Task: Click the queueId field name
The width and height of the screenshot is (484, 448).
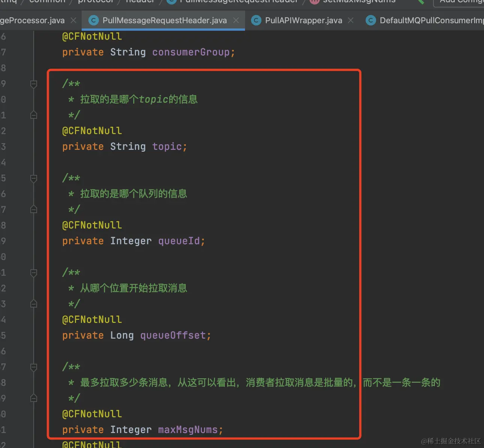Action: click(179, 241)
